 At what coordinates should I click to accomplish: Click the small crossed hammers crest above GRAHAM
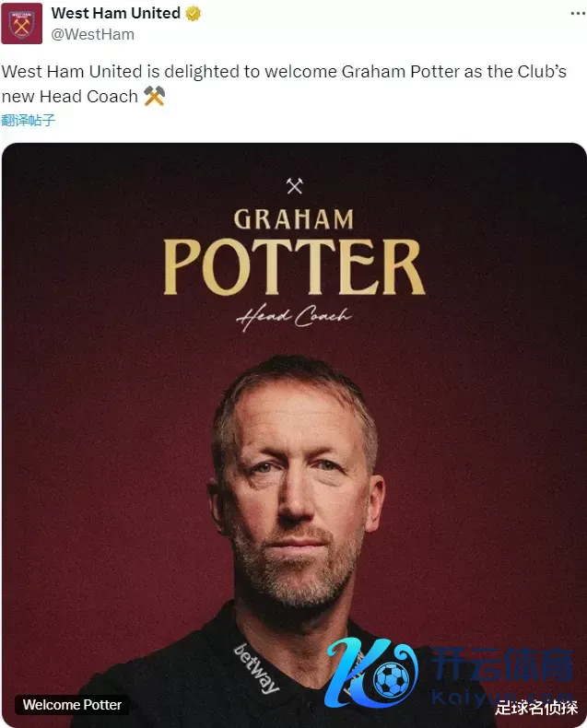tap(294, 186)
